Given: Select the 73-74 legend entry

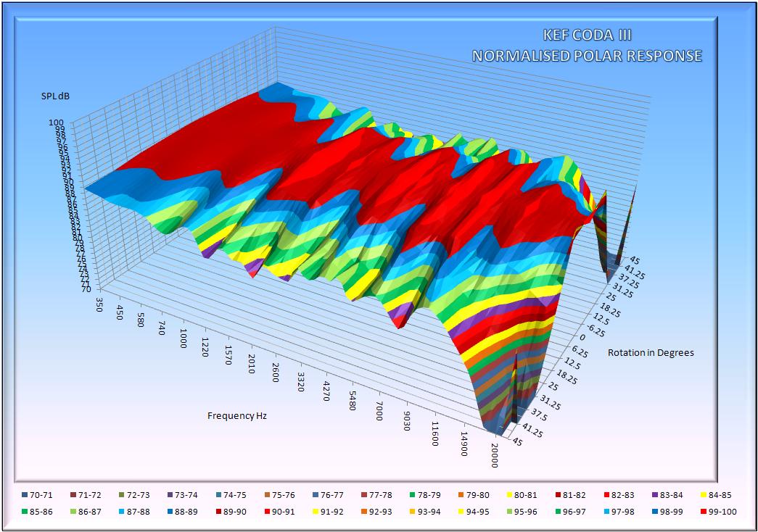Looking at the screenshot, I should click(182, 495).
